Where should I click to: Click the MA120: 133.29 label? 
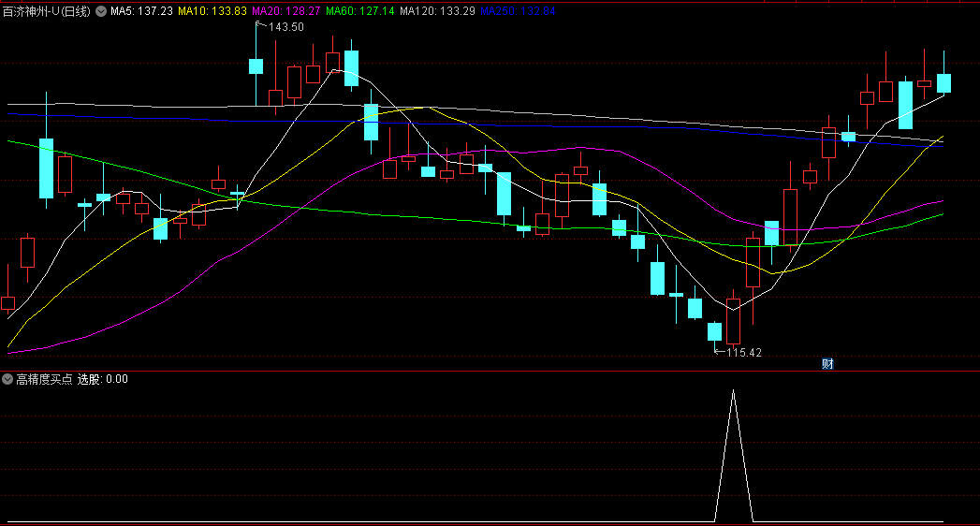[x=437, y=11]
